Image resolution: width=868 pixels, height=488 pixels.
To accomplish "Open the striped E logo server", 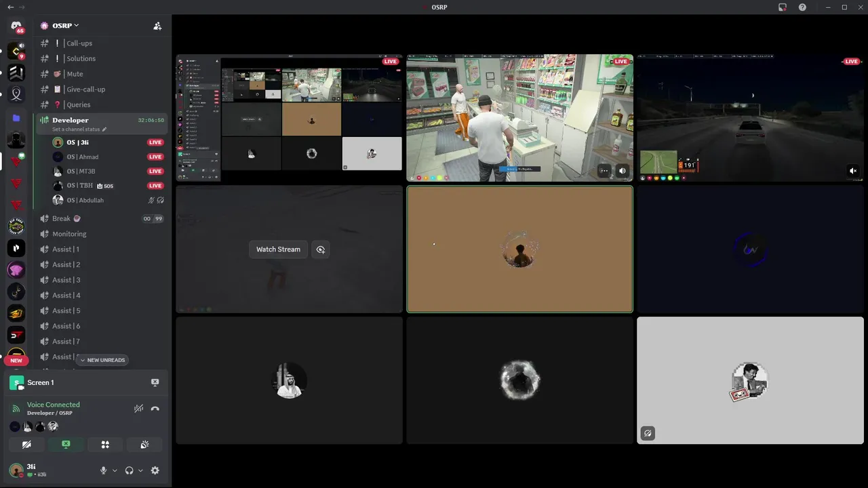I will 16,73.
